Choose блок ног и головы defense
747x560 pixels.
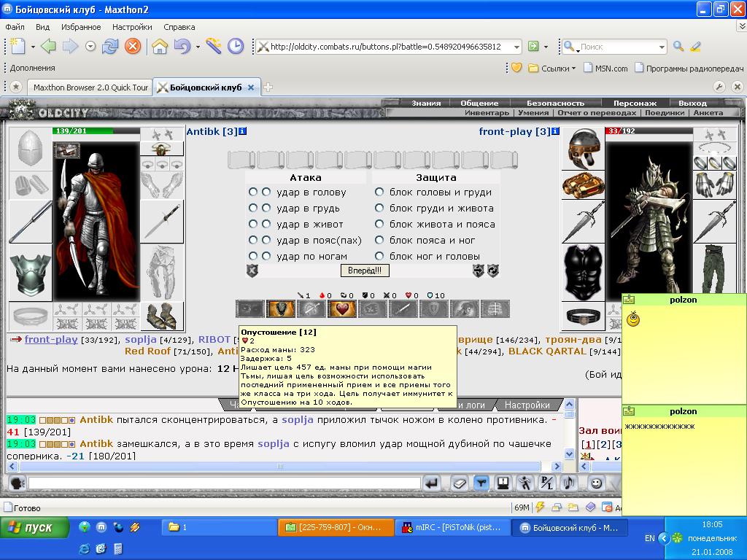tap(379, 256)
